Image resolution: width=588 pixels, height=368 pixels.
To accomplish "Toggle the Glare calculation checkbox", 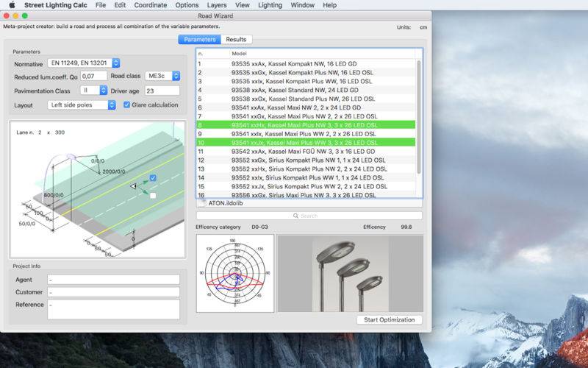I will click(x=126, y=105).
